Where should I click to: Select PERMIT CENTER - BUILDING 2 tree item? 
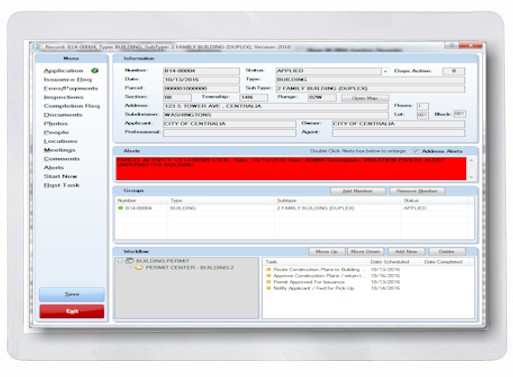pos(190,268)
